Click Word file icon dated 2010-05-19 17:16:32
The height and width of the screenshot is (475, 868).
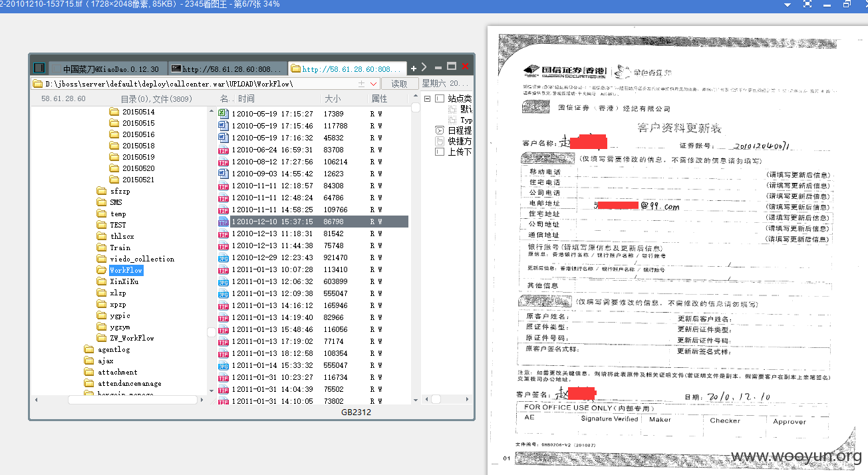pyautogui.click(x=223, y=138)
